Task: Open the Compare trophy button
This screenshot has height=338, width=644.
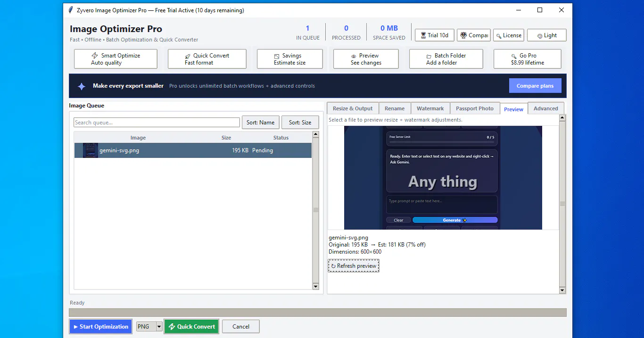Action: pyautogui.click(x=474, y=35)
